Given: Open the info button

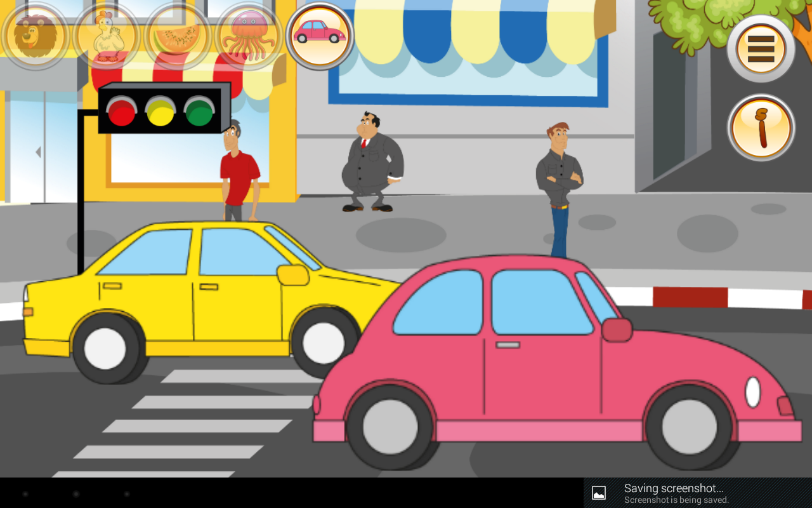Looking at the screenshot, I should click(761, 128).
